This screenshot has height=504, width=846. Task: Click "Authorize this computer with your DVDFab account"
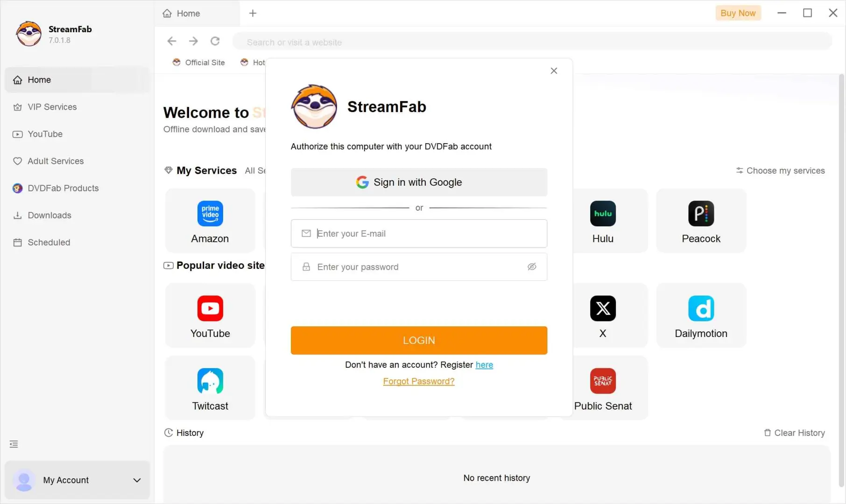(391, 147)
